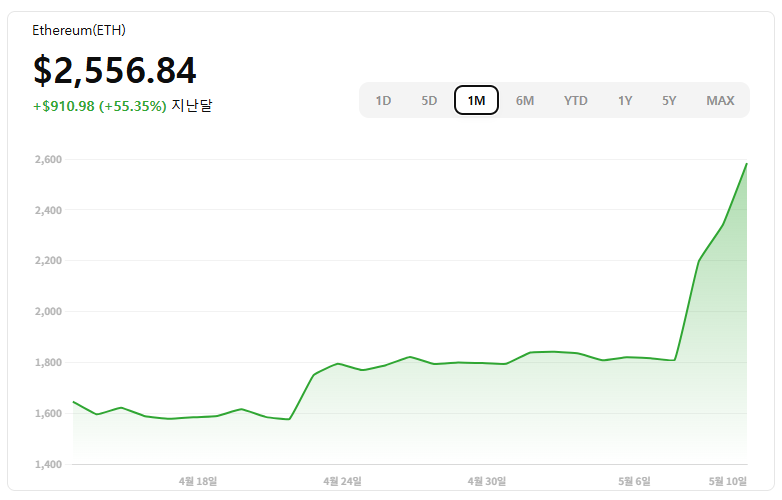Click the +$910.98 (+55.35%) change text
This screenshot has height=500, width=782.
(x=100, y=106)
